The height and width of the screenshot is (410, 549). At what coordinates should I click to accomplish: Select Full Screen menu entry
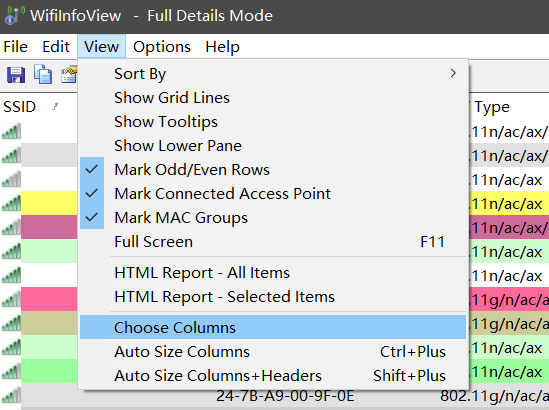(273, 242)
